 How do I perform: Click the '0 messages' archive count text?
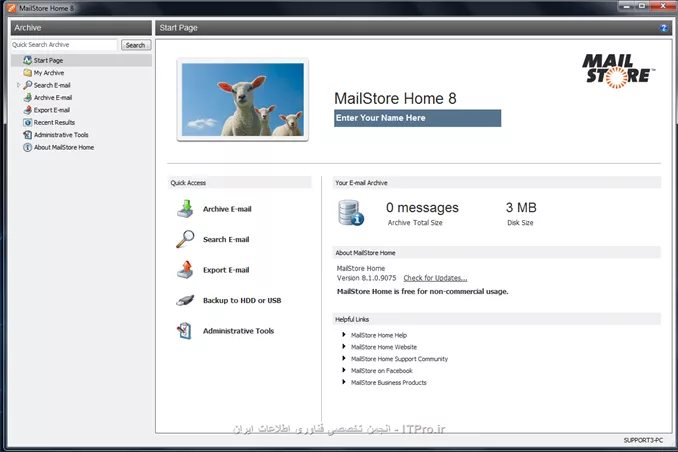tap(422, 208)
